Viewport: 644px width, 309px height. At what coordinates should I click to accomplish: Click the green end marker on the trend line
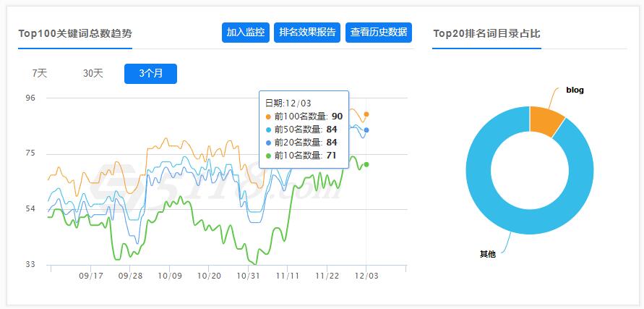366,164
